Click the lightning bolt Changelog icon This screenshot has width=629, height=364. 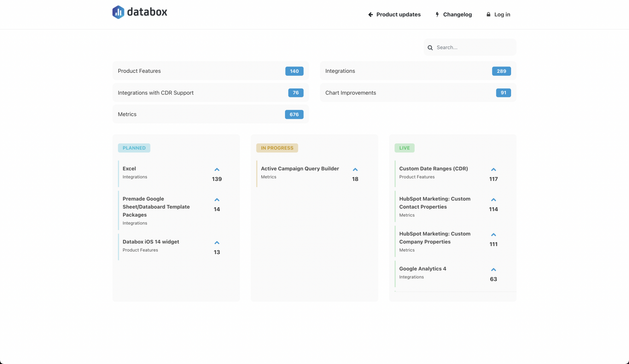coord(437,14)
